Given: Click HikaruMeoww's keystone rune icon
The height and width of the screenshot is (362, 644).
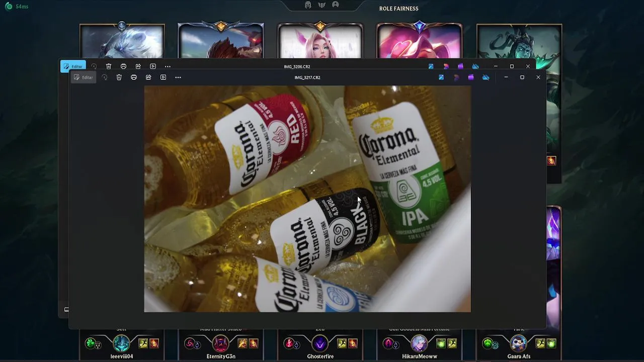Looking at the screenshot, I should click(388, 343).
